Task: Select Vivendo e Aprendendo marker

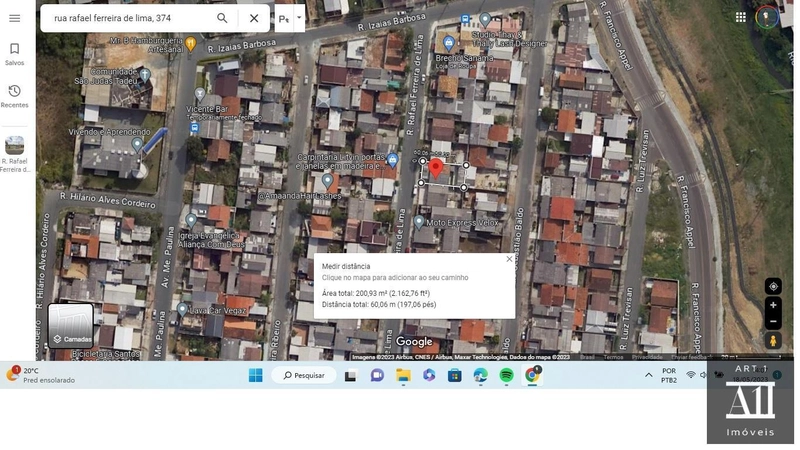Action: [137, 145]
